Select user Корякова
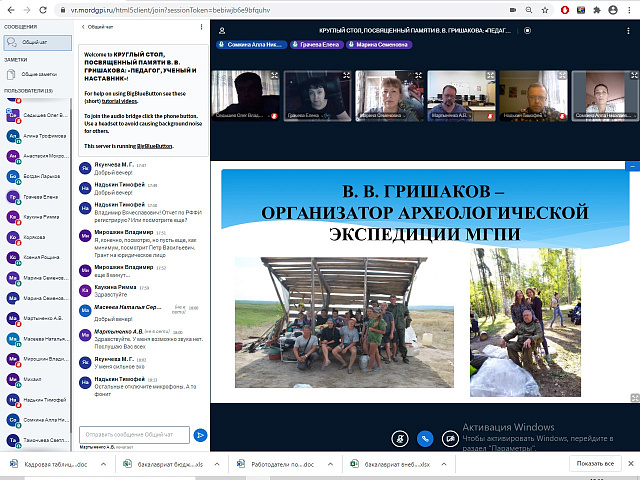640x480 pixels. (x=38, y=237)
